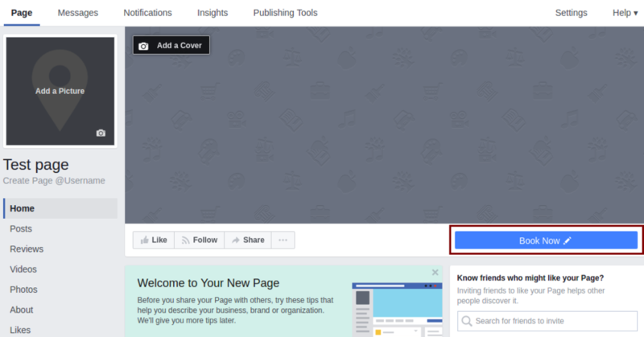The image size is (644, 337).
Task: Click Create Page @Username link
Action: (x=54, y=181)
